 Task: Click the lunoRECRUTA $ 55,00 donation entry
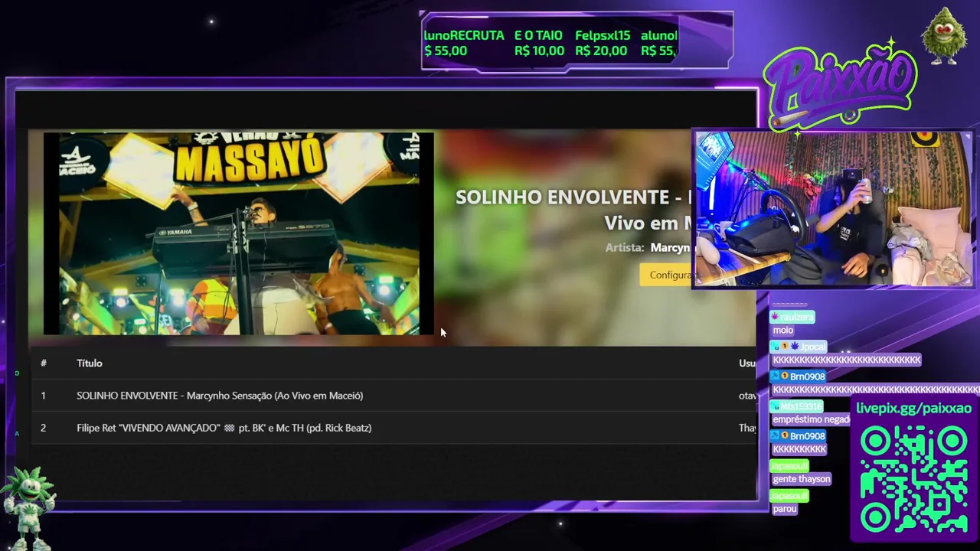click(x=464, y=43)
